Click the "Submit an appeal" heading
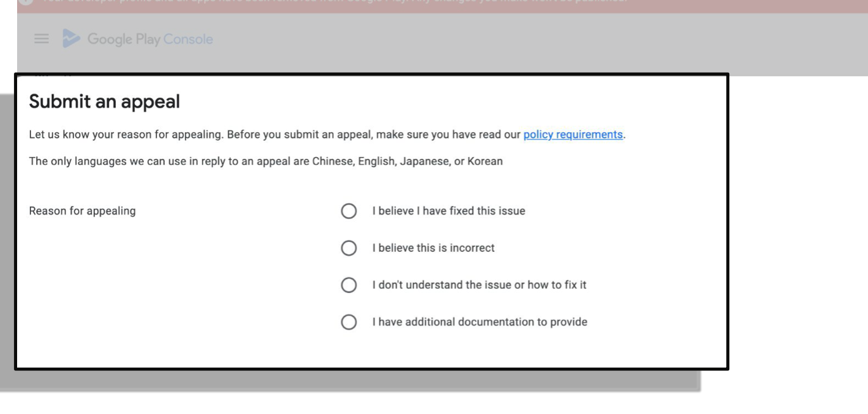 click(x=105, y=101)
